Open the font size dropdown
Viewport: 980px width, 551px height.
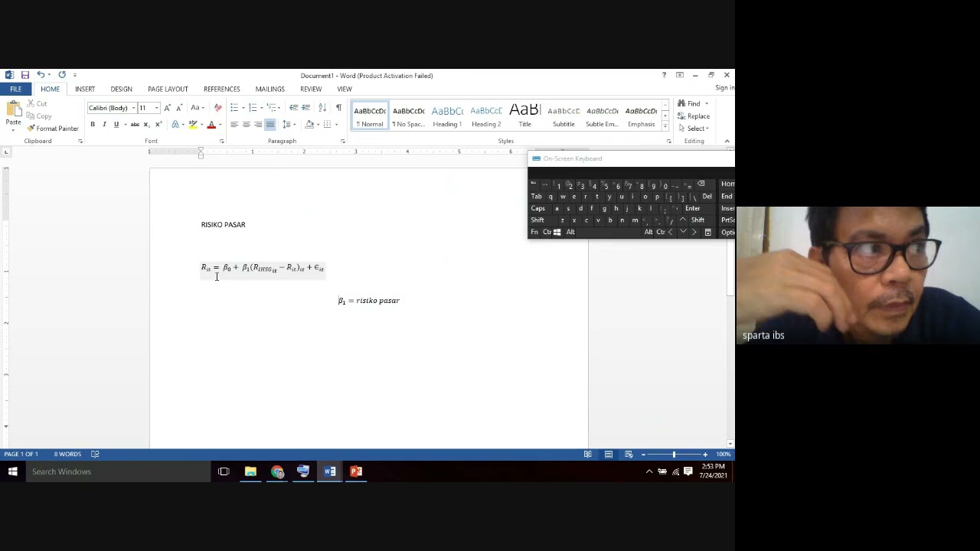(156, 108)
